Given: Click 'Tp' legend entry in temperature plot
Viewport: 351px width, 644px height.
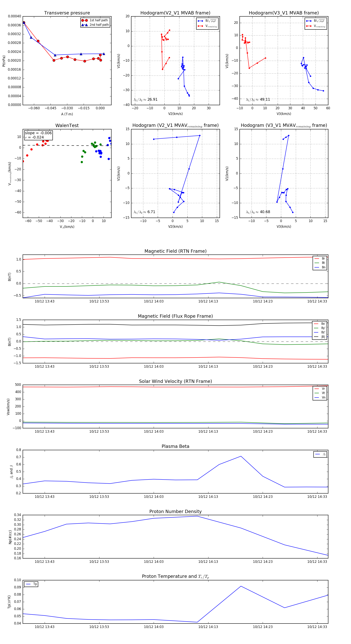Looking at the screenshot, I should 31,584.
